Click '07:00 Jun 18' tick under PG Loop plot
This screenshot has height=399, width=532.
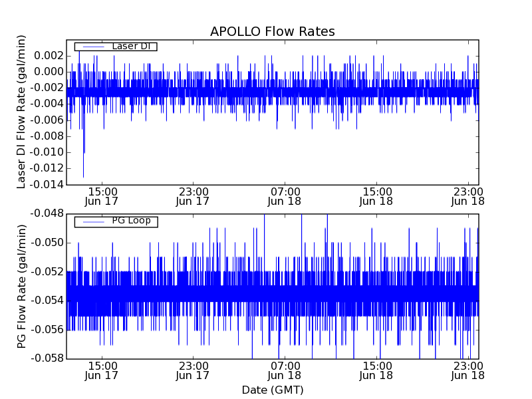click(x=285, y=371)
